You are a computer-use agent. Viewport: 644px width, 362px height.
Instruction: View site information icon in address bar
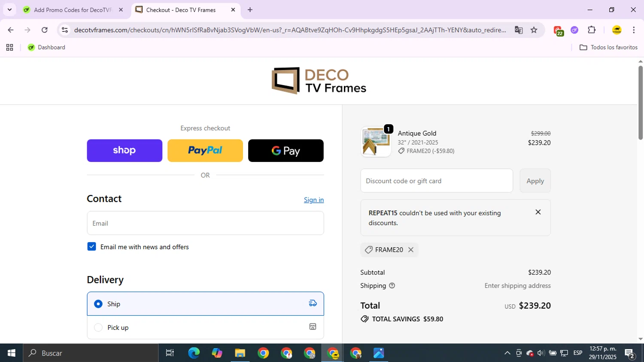pyautogui.click(x=65, y=30)
